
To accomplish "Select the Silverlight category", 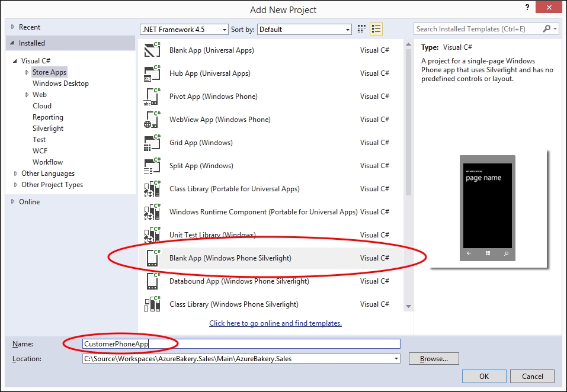I will (48, 128).
